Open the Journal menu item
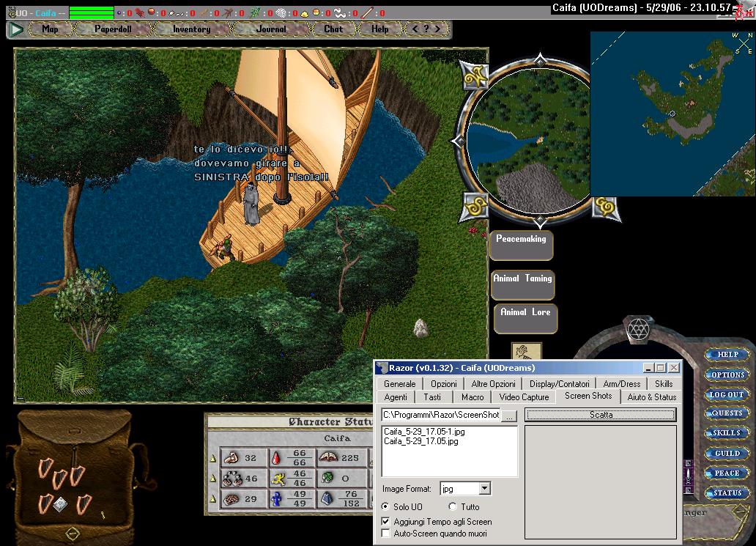Image resolution: width=756 pixels, height=546 pixels. 271,29
